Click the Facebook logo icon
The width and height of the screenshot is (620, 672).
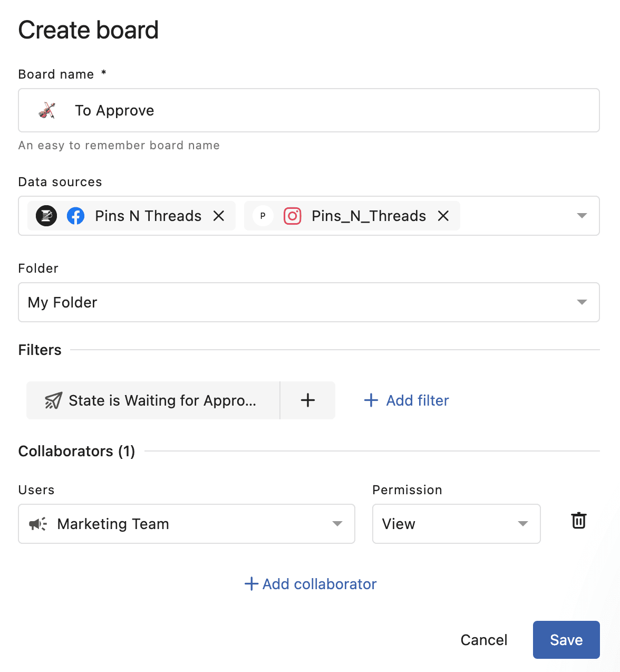(76, 216)
